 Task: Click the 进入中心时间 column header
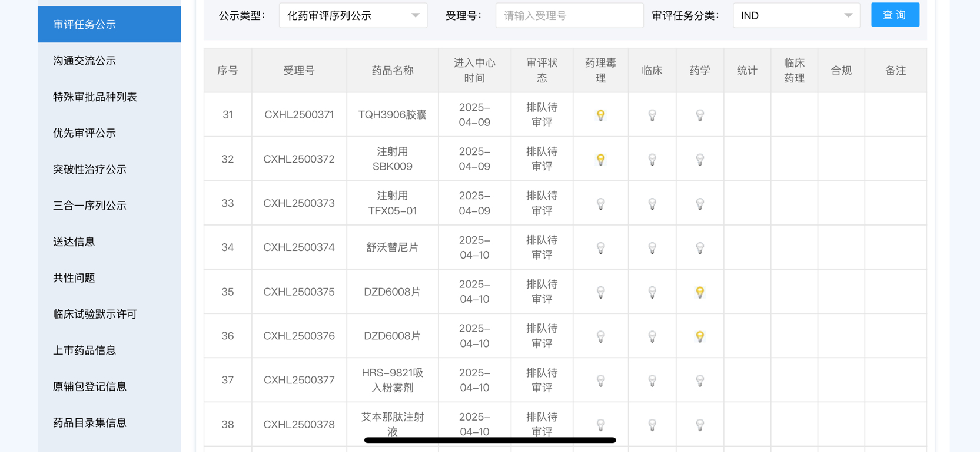coord(474,71)
